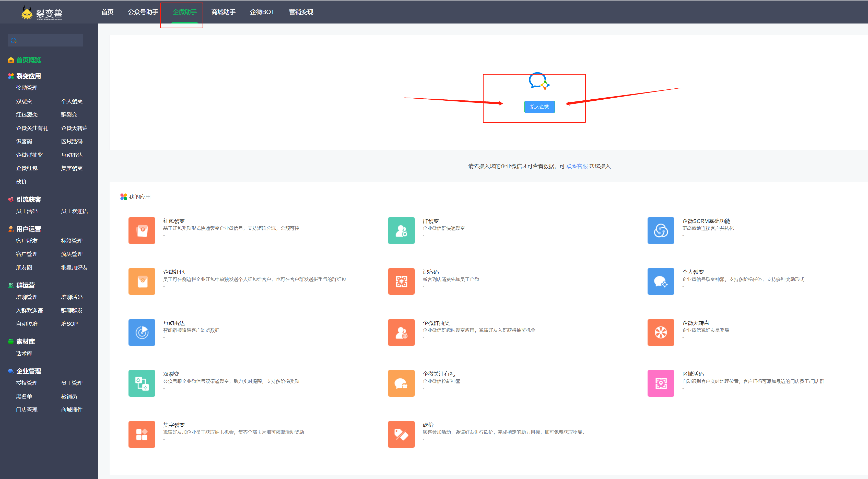
Task: Click the 接入企微 button
Action: point(539,107)
